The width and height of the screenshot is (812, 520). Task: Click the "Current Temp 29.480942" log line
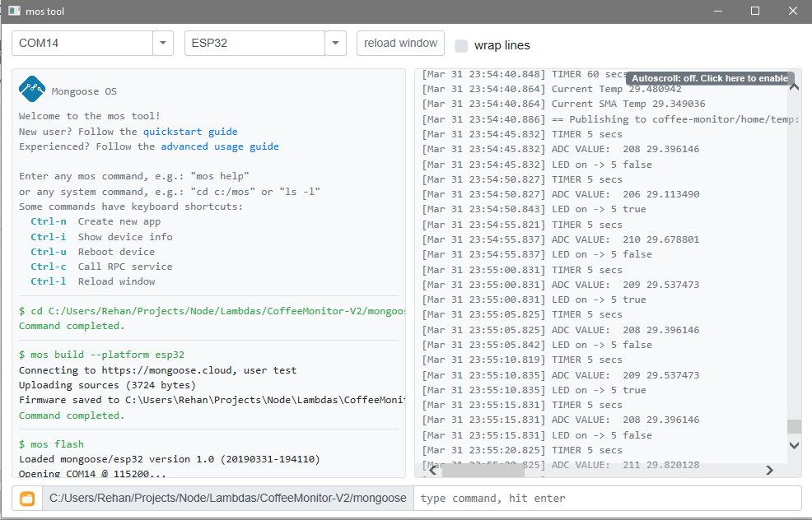(x=552, y=89)
